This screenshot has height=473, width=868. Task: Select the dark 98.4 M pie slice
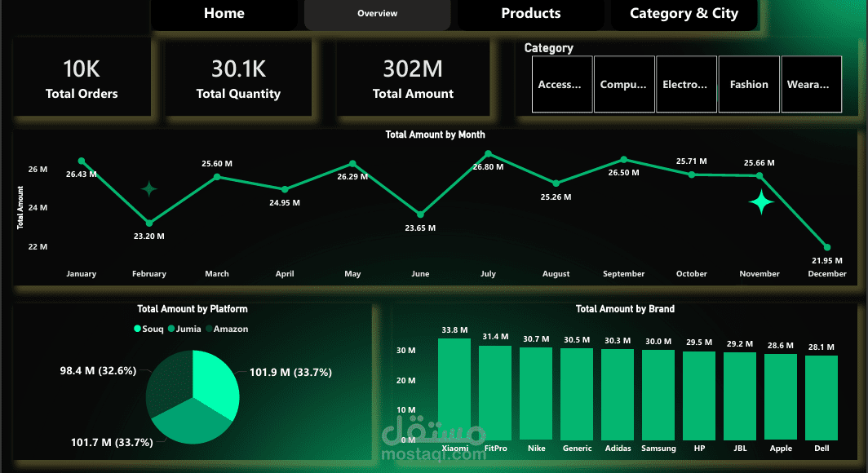point(169,382)
